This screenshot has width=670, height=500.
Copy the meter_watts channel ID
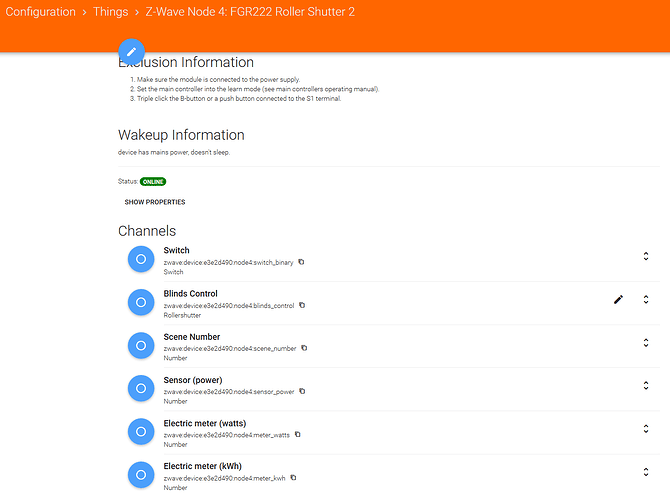(x=298, y=434)
